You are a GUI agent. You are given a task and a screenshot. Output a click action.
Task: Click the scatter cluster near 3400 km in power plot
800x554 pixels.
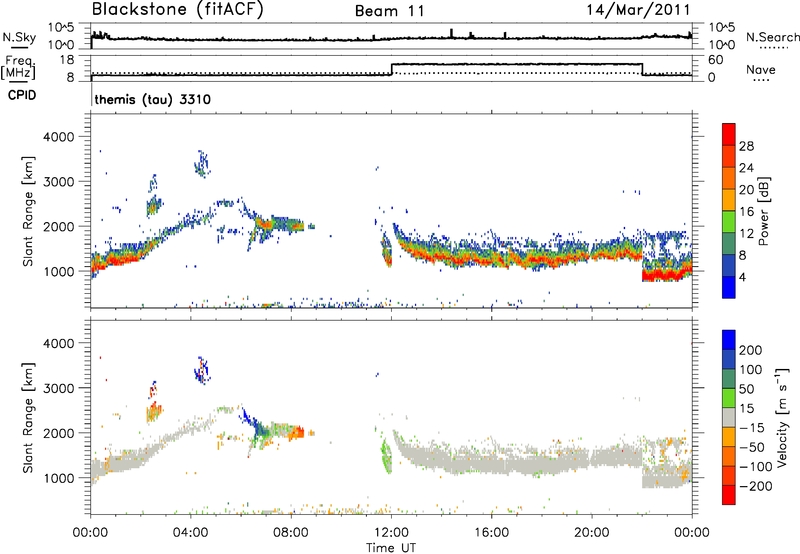(x=202, y=163)
